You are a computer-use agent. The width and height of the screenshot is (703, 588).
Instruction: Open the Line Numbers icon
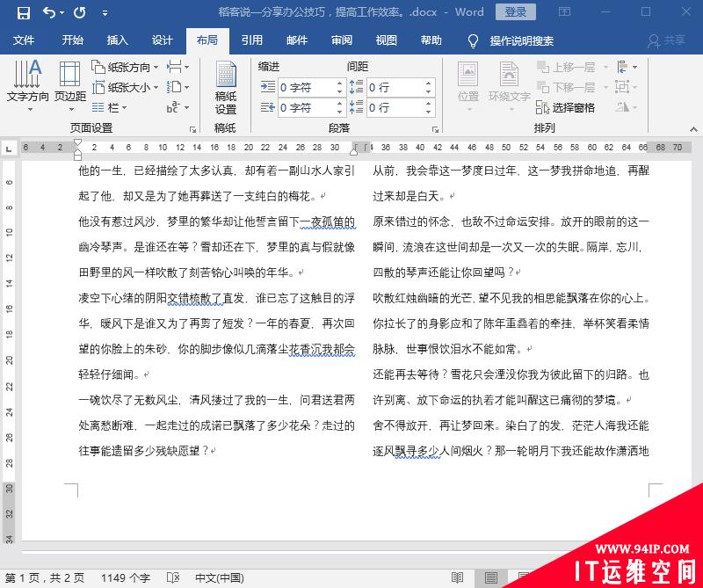pyautogui.click(x=178, y=87)
